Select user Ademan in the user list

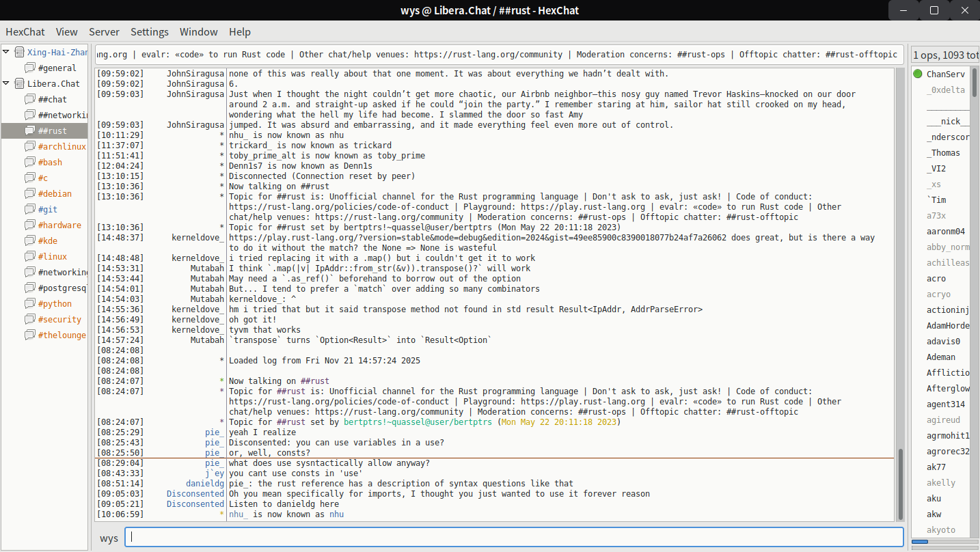coord(941,357)
